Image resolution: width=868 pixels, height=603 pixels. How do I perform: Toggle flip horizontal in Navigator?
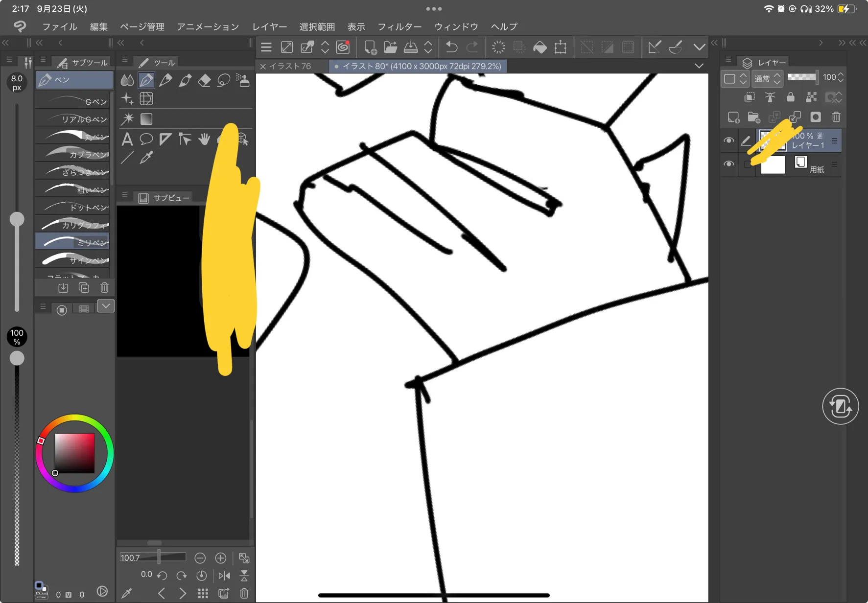[x=224, y=576]
